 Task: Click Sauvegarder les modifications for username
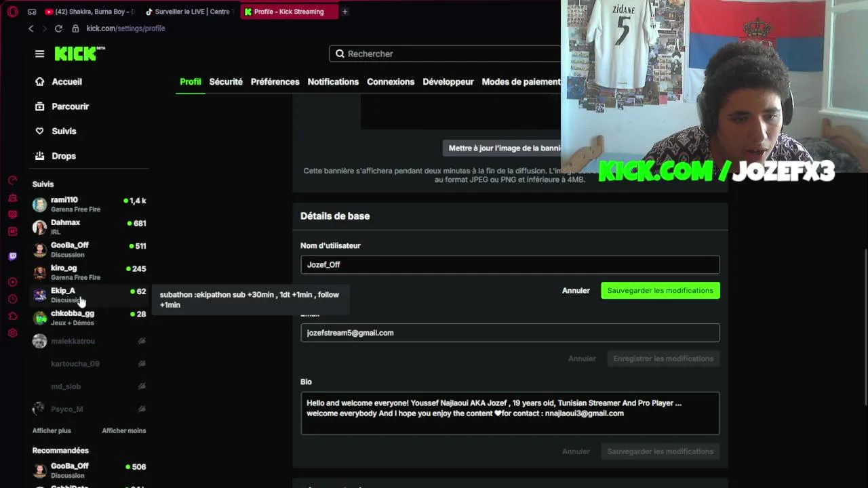tap(660, 290)
